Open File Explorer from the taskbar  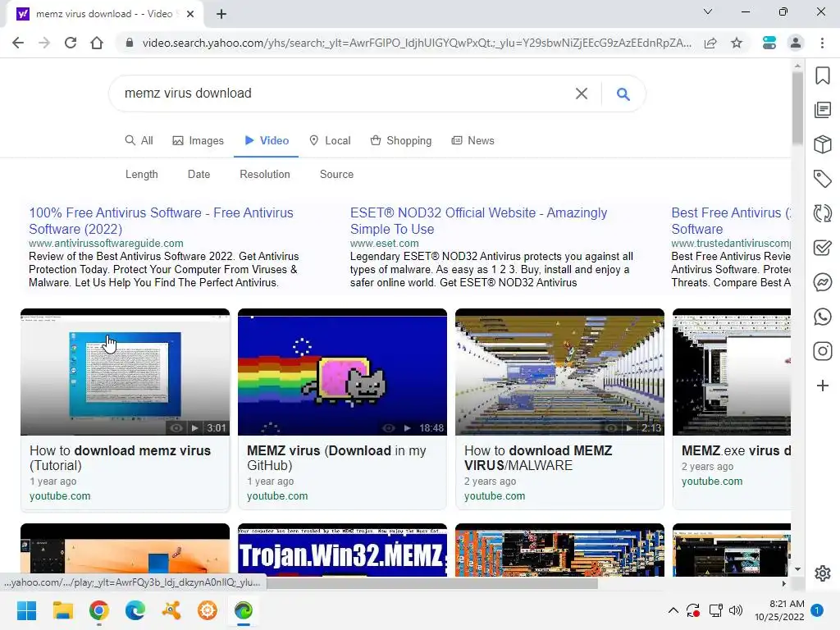pos(62,610)
